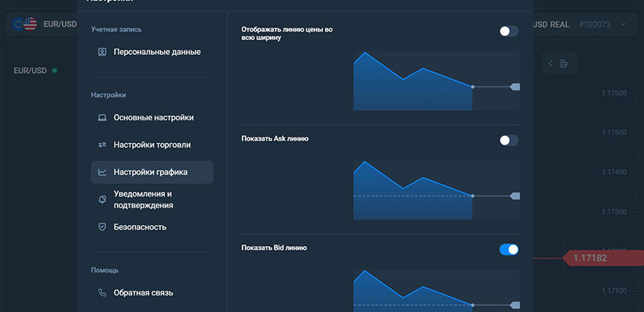Click the bell icon for Уведомления и подтверждения
The width and height of the screenshot is (644, 312).
point(102,200)
